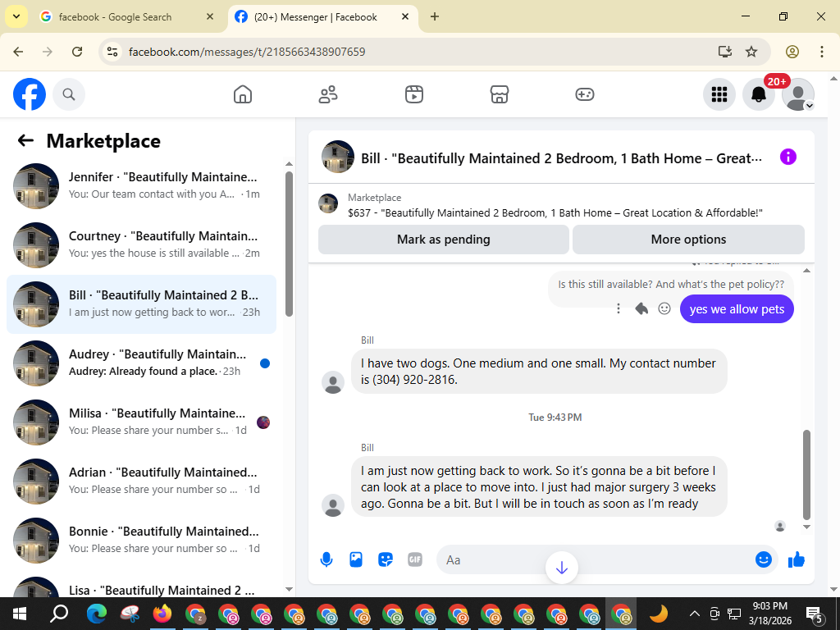Install app icon in address bar

[725, 52]
